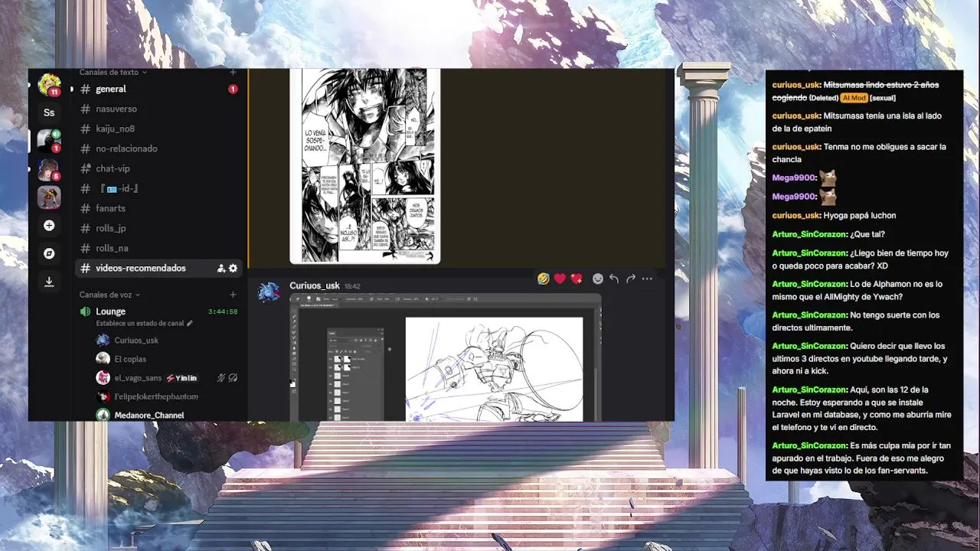Open the manga page image attachment

coord(365,166)
